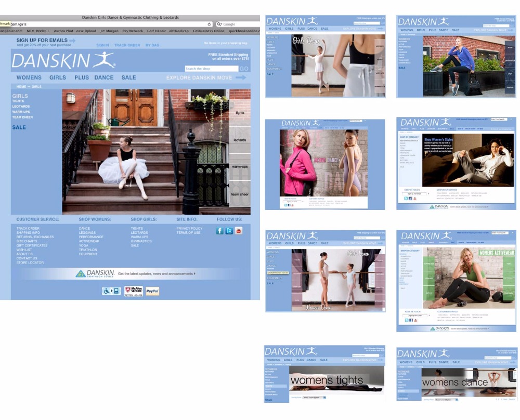Click RETURNS / EXCHANGES footer link
Image resolution: width=520 pixels, height=420 pixels.
tap(35, 237)
